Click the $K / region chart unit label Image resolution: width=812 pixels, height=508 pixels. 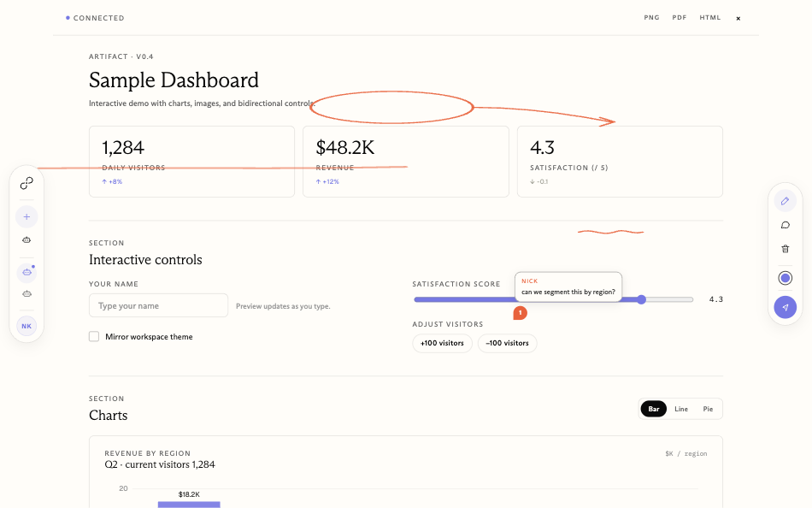[686, 453]
